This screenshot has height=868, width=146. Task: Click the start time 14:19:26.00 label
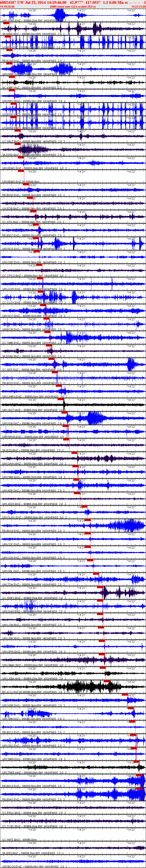7,6
